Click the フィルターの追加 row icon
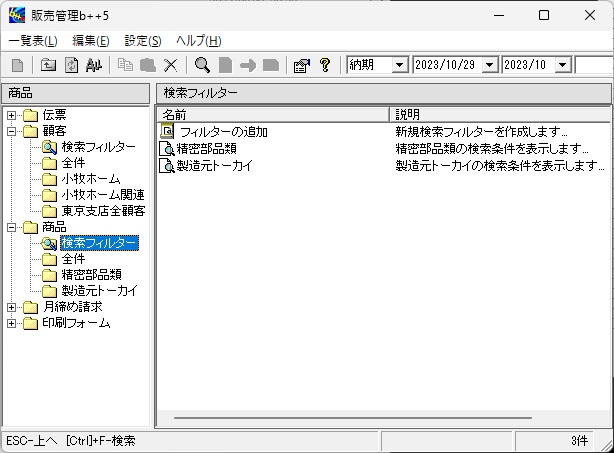The height and width of the screenshot is (453, 614). click(167, 131)
